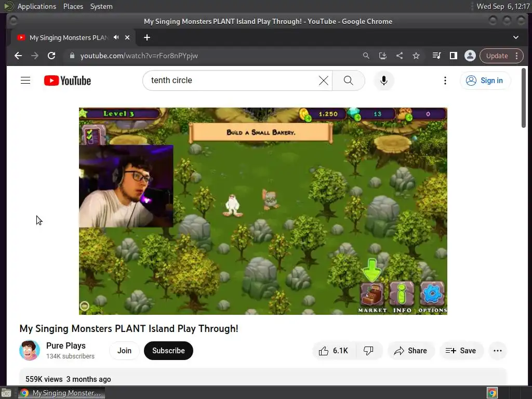Click the Info icon in the video
The image size is (532, 399).
click(x=402, y=298)
